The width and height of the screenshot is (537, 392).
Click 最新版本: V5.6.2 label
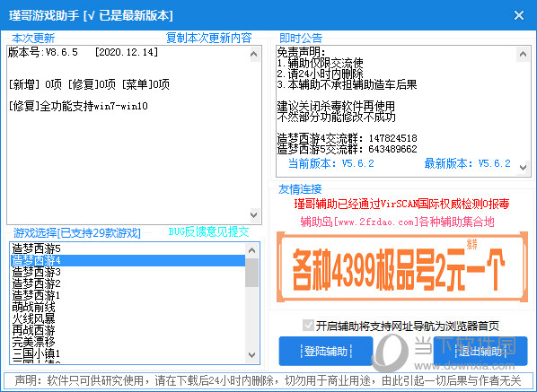[x=468, y=163]
